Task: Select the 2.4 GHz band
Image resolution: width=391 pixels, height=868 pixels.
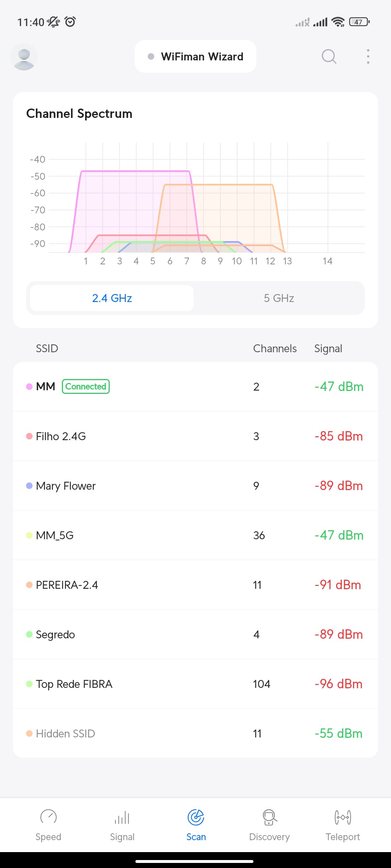Action: coord(112,298)
